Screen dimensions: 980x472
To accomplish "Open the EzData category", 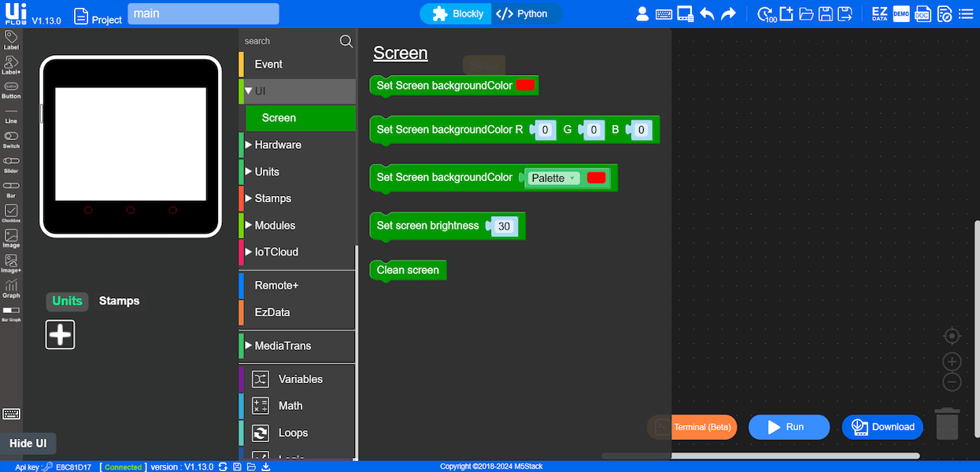I will click(297, 312).
